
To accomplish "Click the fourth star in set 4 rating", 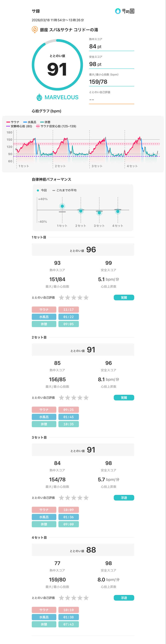I will click(x=80, y=598).
